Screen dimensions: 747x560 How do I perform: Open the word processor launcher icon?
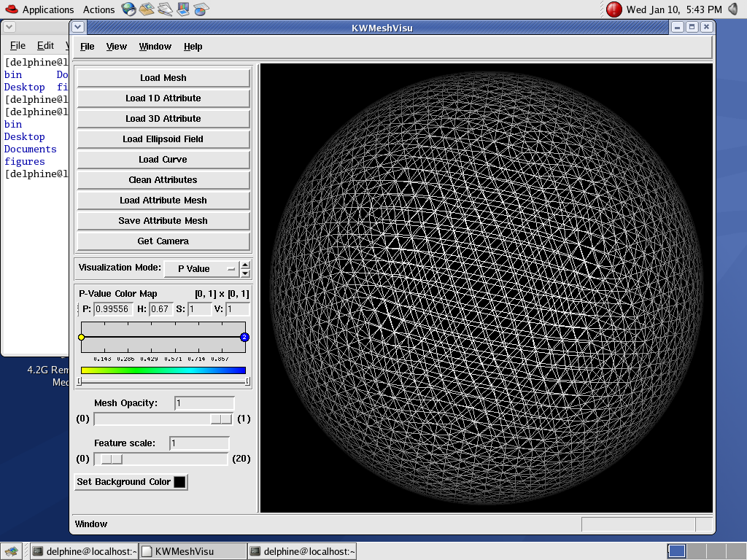[x=165, y=9]
